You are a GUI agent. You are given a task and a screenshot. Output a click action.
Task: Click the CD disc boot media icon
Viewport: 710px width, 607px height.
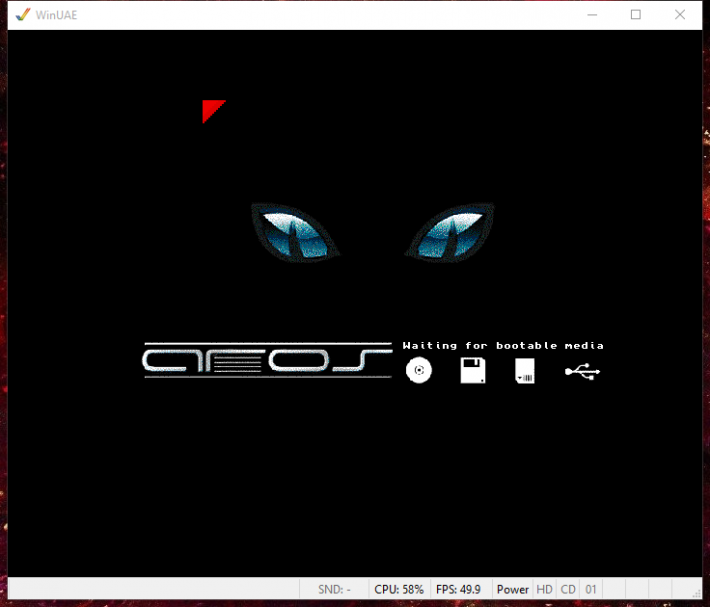(x=419, y=370)
